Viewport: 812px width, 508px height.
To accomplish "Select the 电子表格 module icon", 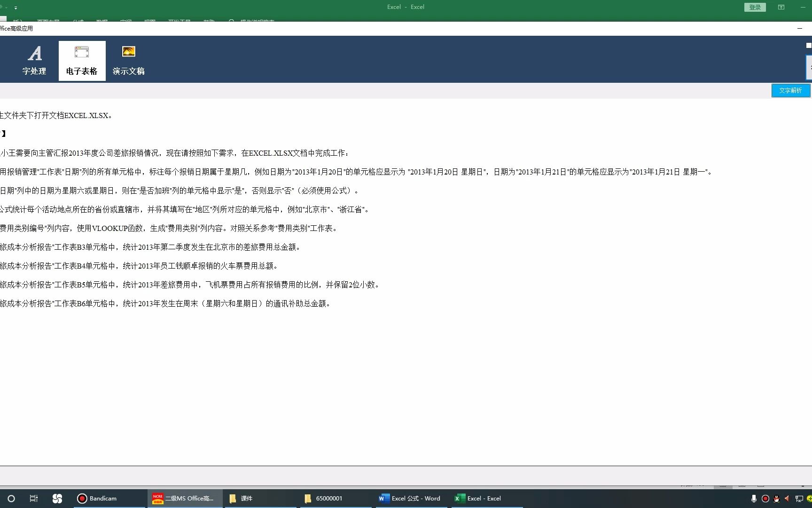I will tap(82, 60).
